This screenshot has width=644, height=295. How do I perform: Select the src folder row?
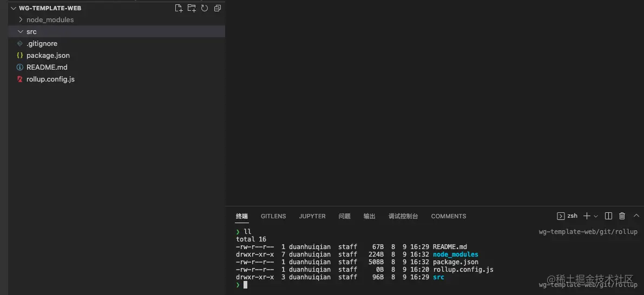pos(117,31)
